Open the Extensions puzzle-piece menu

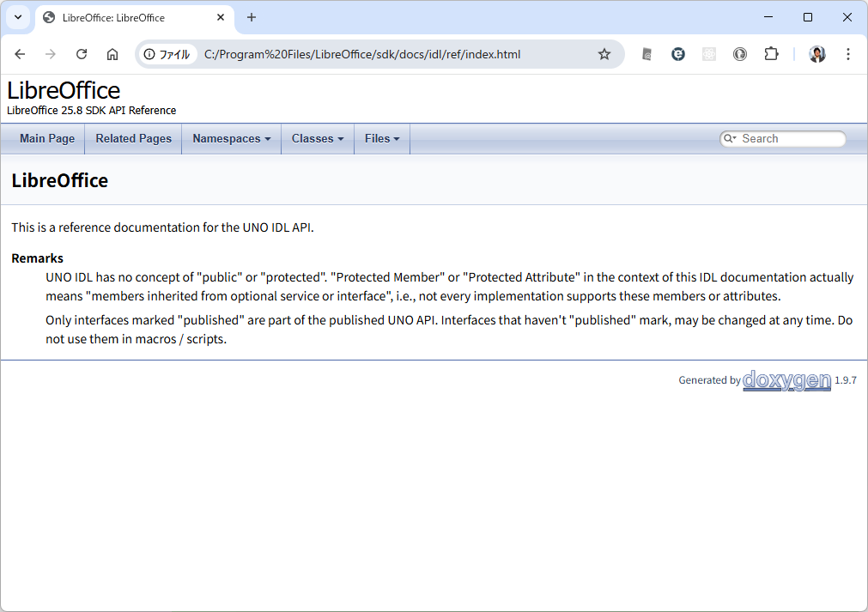click(x=771, y=54)
